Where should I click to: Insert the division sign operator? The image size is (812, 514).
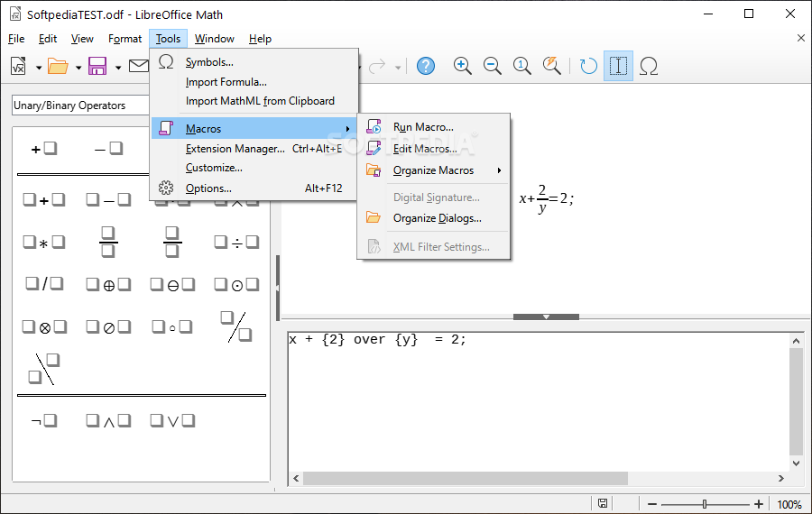point(236,243)
